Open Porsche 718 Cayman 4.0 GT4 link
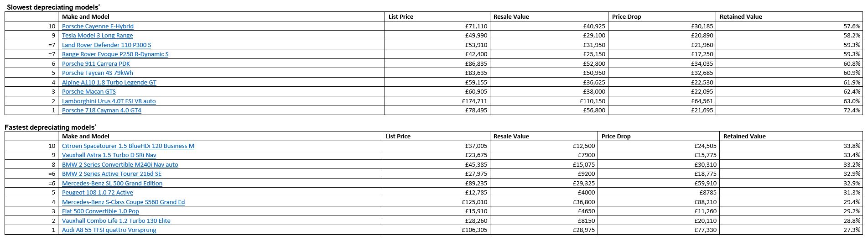Screen dimensions: 868x242 (102, 110)
